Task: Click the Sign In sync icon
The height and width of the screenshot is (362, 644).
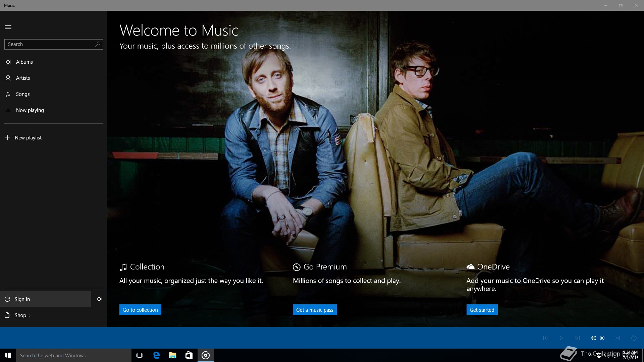Action: [x=7, y=299]
